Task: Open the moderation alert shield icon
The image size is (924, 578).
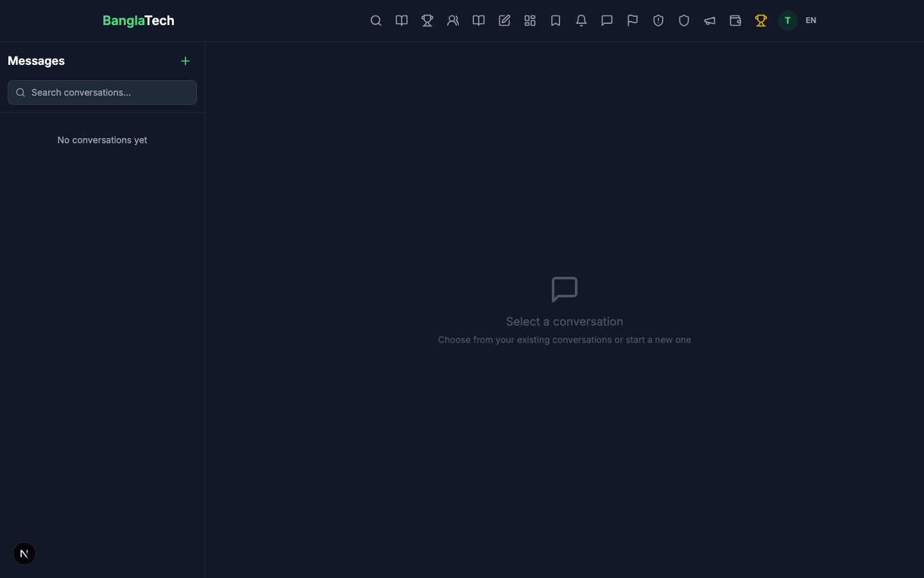Action: [658, 21]
